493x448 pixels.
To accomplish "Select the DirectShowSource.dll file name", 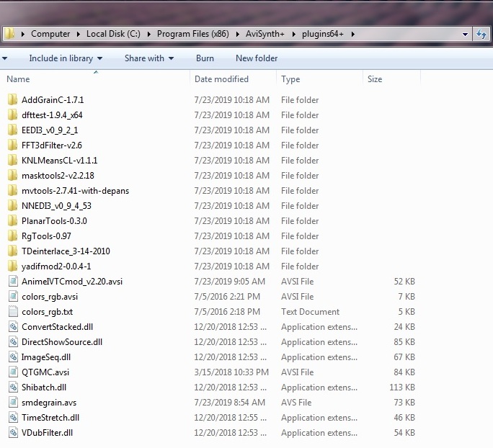I will [62, 342].
